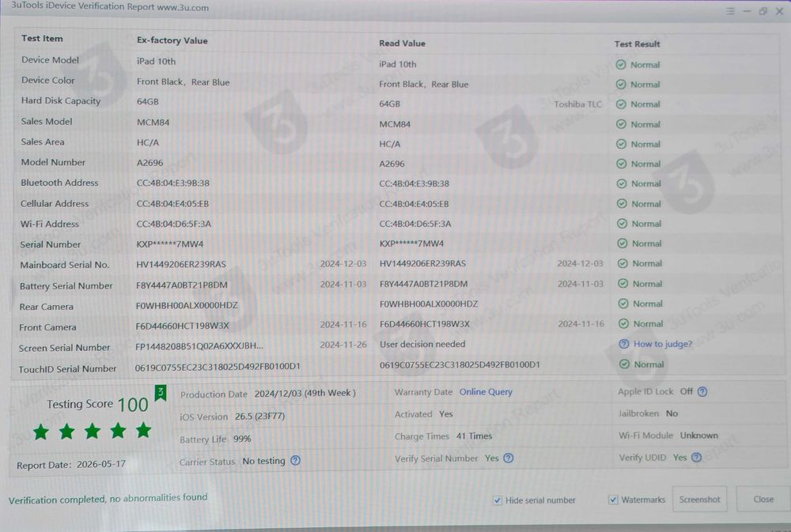
Task: Click Normal check icon for Model Number
Action: tap(622, 164)
